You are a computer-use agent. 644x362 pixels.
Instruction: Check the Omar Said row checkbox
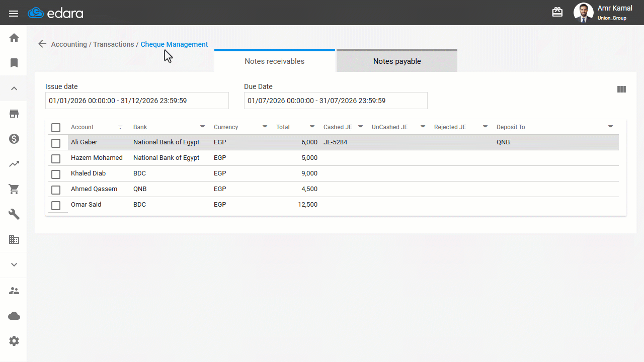point(56,206)
